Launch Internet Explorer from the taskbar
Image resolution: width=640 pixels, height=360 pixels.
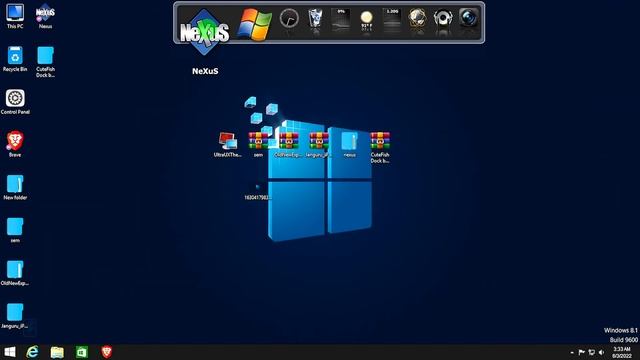point(33,352)
